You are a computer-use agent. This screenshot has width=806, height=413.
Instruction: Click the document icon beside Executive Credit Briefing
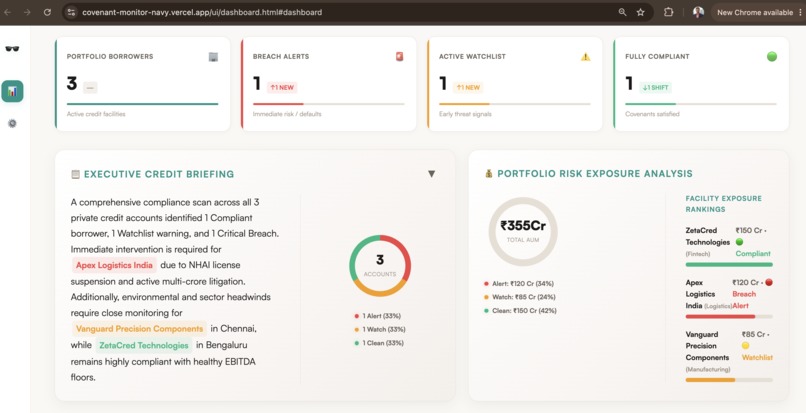pos(76,174)
